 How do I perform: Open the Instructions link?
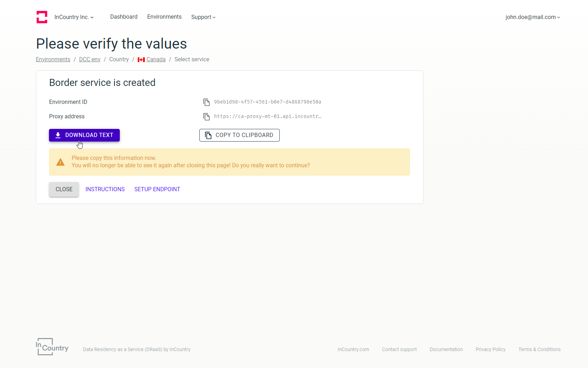click(x=105, y=189)
